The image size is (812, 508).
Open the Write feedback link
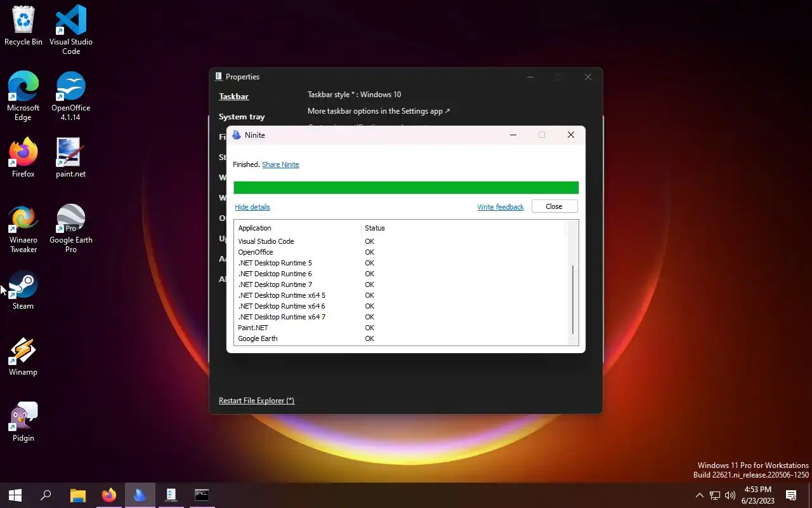501,207
